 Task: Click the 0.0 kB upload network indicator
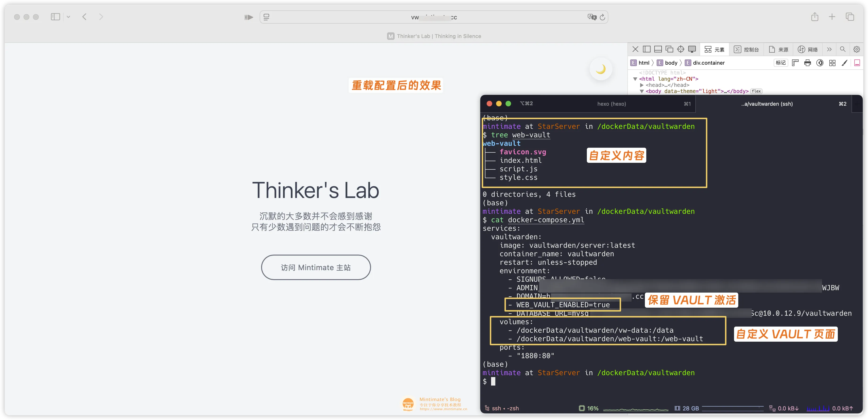click(842, 408)
